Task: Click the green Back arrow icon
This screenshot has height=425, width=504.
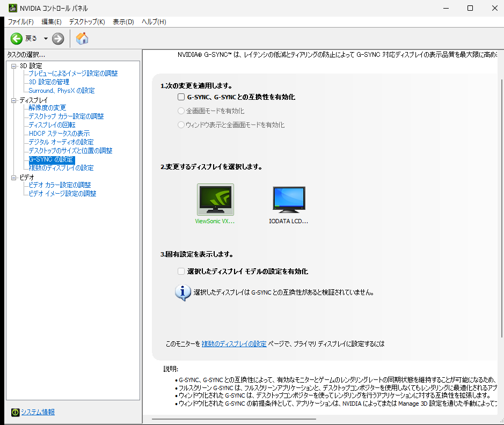Action: [x=17, y=39]
